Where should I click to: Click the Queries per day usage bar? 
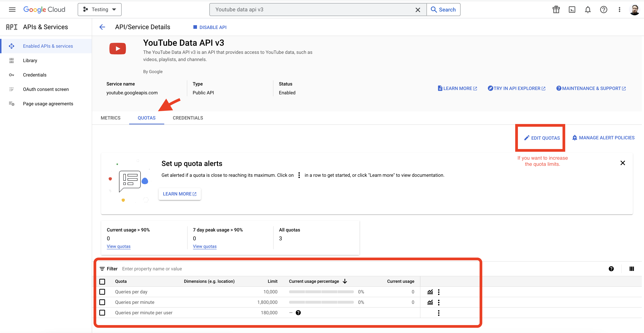(321, 292)
